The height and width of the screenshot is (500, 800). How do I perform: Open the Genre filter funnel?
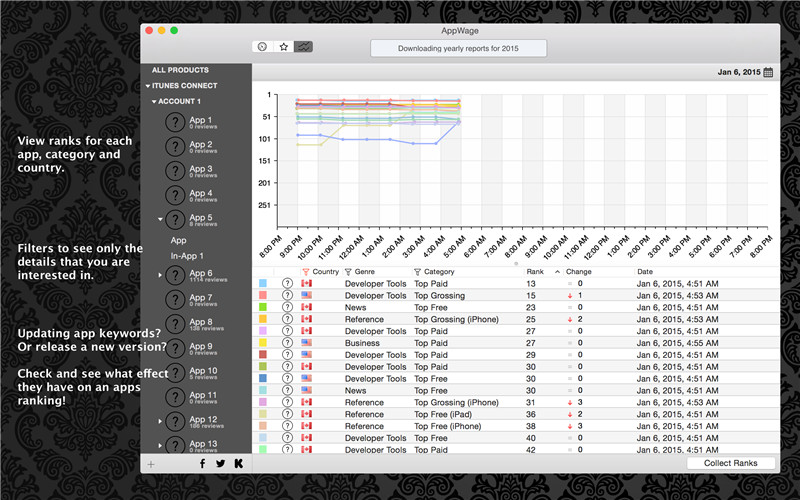click(348, 272)
